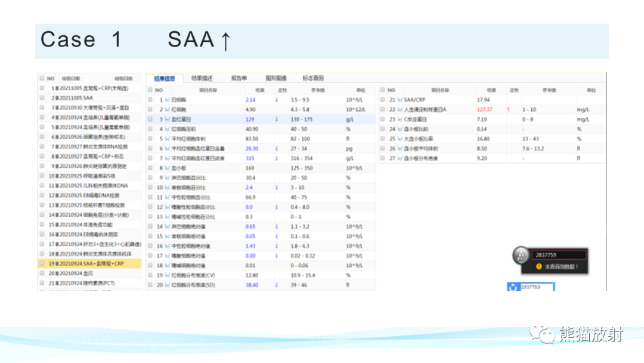
Task: Click the blue result value 38.40
Action: (252, 285)
